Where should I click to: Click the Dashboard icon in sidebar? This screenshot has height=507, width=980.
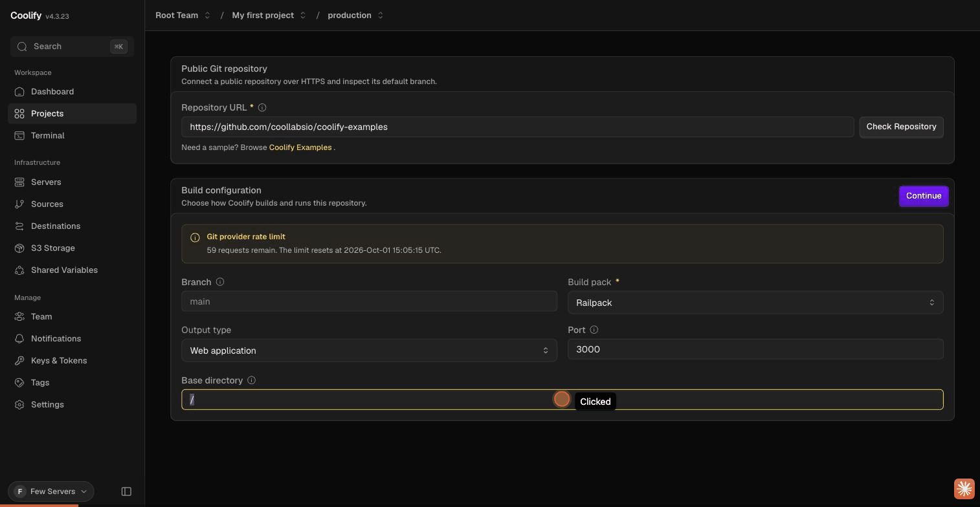[x=20, y=92]
